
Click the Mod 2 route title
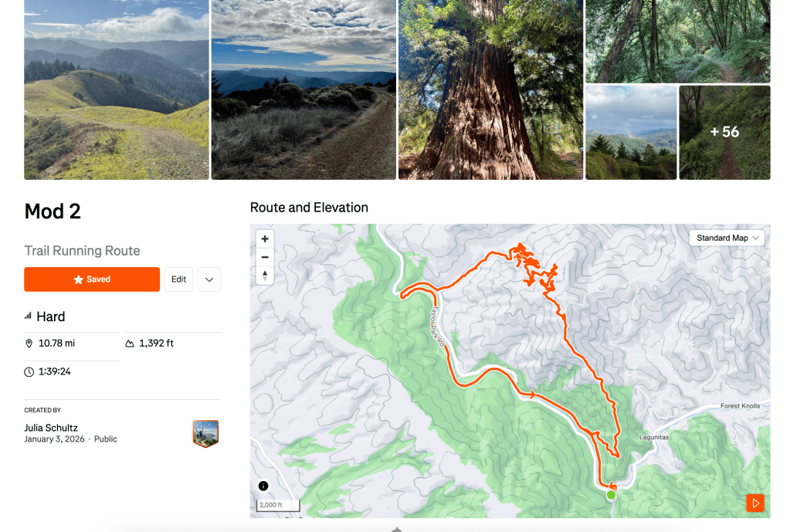[x=53, y=212]
